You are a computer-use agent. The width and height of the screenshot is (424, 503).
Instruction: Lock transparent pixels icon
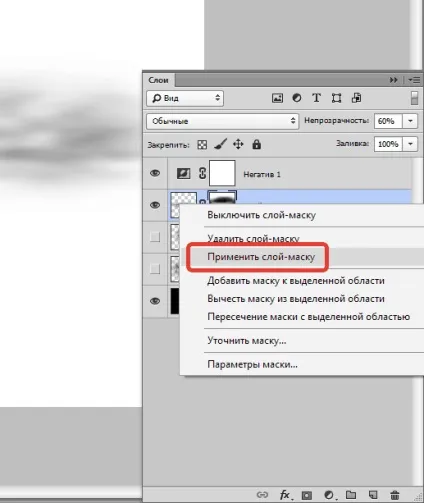tap(202, 145)
